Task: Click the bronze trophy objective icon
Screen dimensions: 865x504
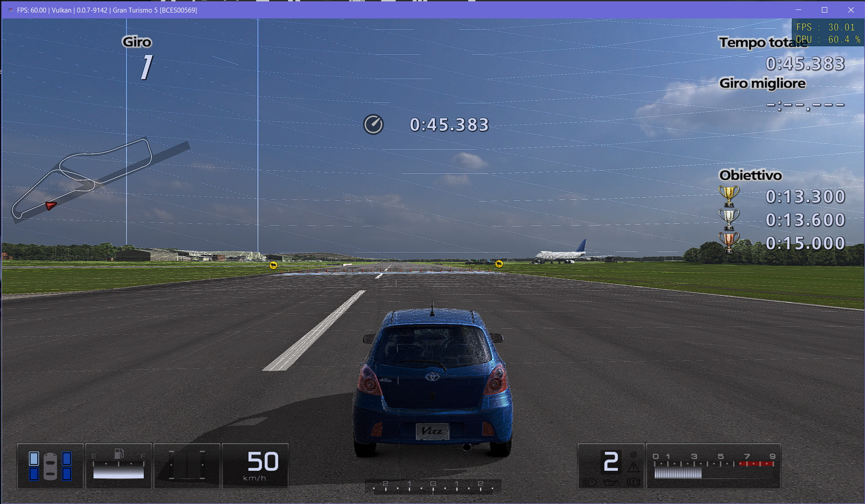Action: coord(728,243)
